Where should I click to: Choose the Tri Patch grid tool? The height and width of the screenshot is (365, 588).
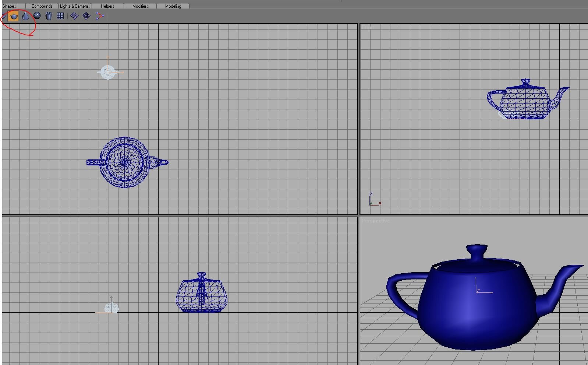(86, 16)
